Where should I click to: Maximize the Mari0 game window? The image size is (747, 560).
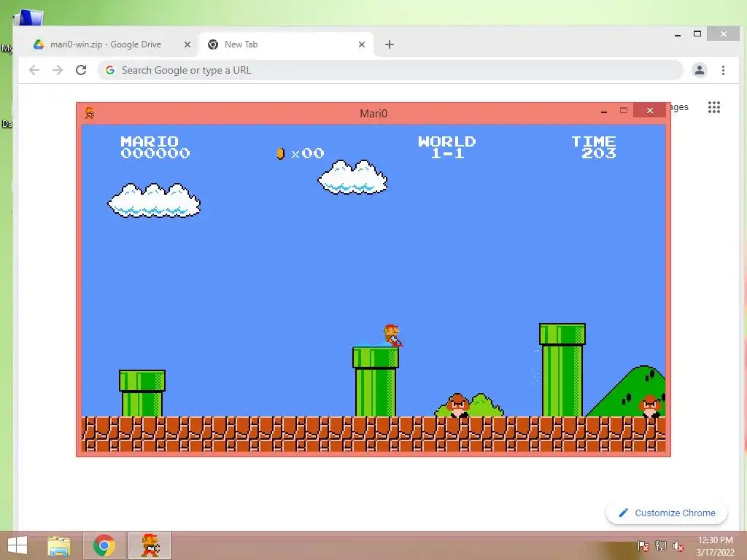click(x=623, y=111)
